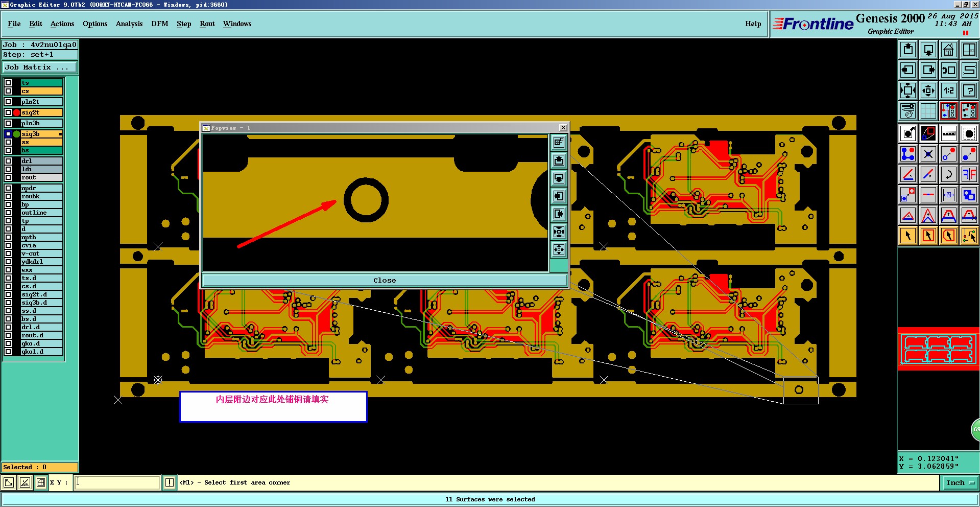Select the rectangle area select tool
The height and width of the screenshot is (507, 980).
(x=928, y=236)
